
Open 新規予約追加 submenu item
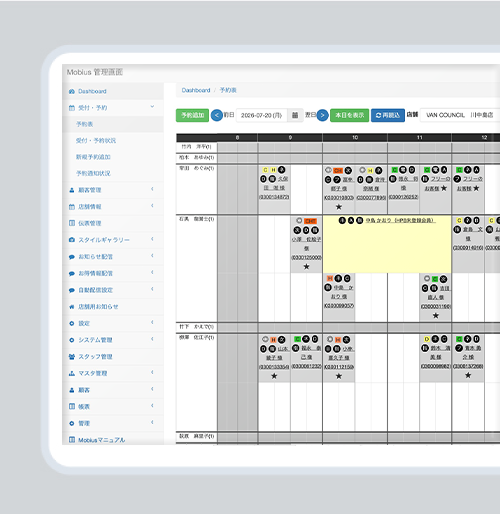pyautogui.click(x=93, y=157)
